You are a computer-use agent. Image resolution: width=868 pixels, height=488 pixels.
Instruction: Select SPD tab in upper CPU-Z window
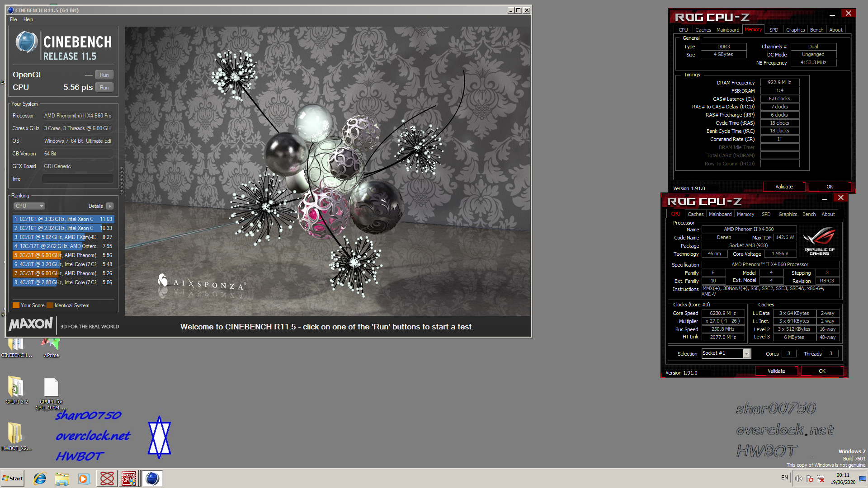[x=774, y=30]
